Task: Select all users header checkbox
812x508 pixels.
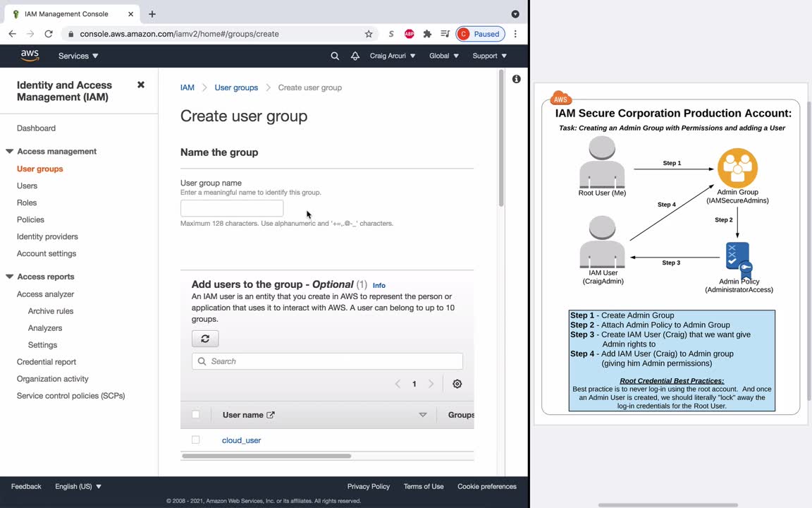Action: [195, 414]
